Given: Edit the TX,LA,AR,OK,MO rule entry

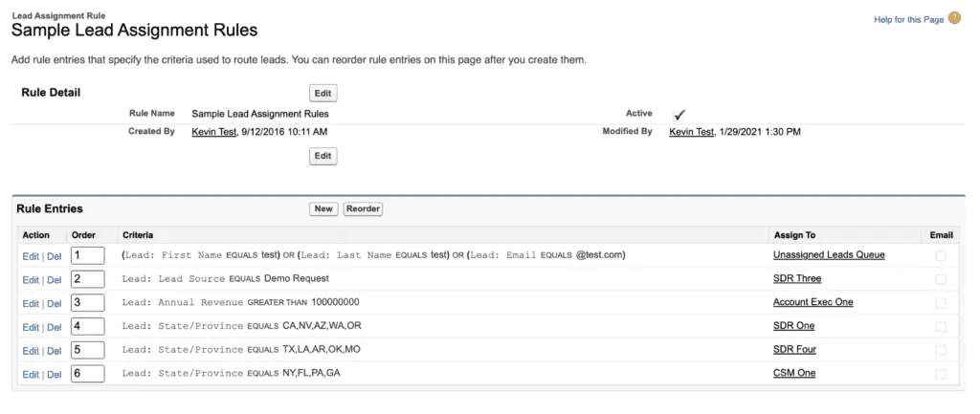Looking at the screenshot, I should (31, 351).
